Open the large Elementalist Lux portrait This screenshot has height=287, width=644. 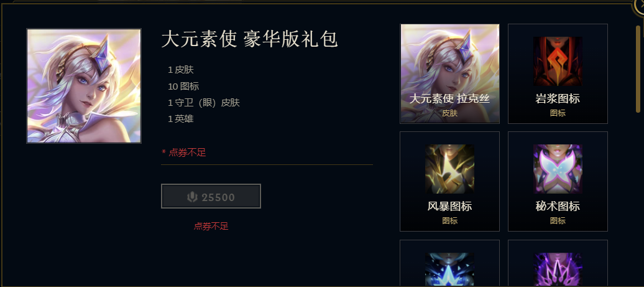(x=84, y=86)
